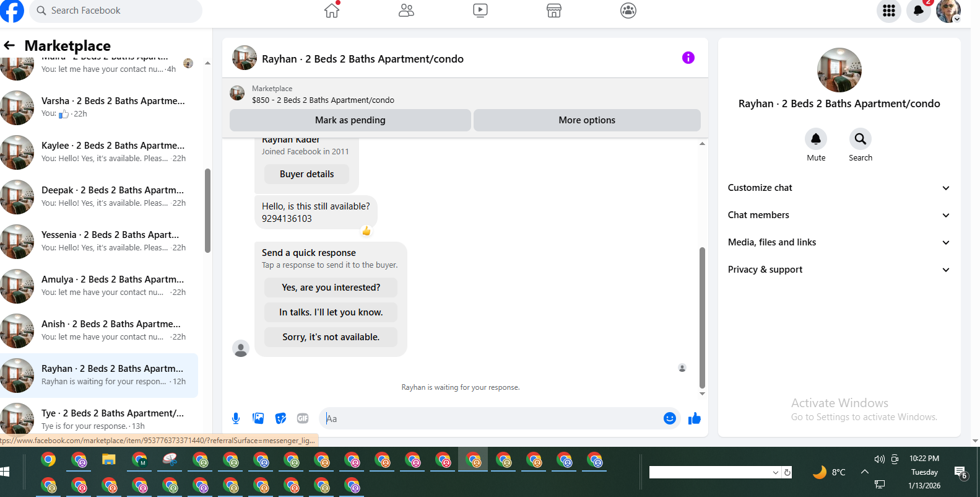The height and width of the screenshot is (497, 980).
Task: Open Kaylee's conversation in the list
Action: (x=99, y=152)
